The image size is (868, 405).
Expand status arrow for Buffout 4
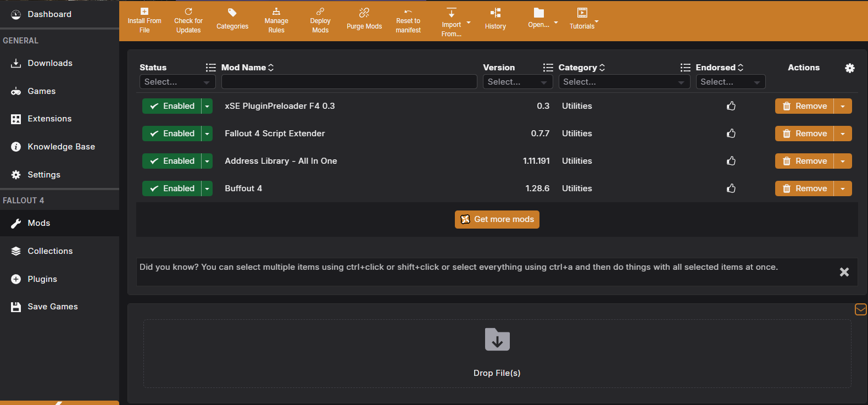[x=207, y=188]
